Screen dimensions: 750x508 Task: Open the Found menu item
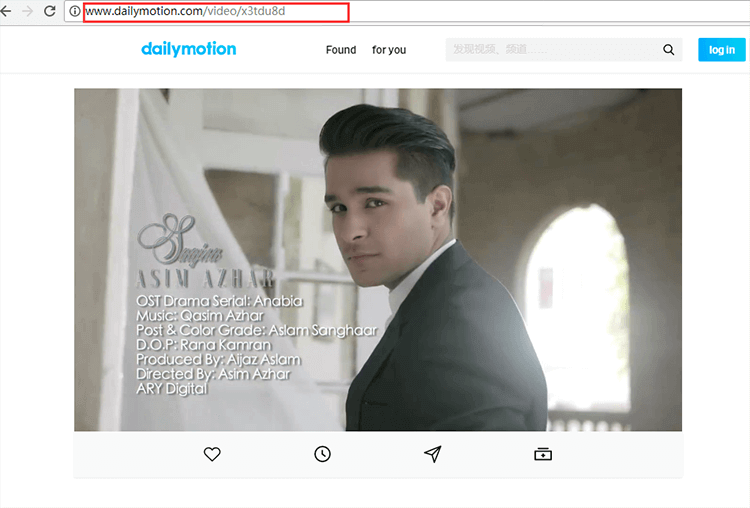[x=341, y=50]
